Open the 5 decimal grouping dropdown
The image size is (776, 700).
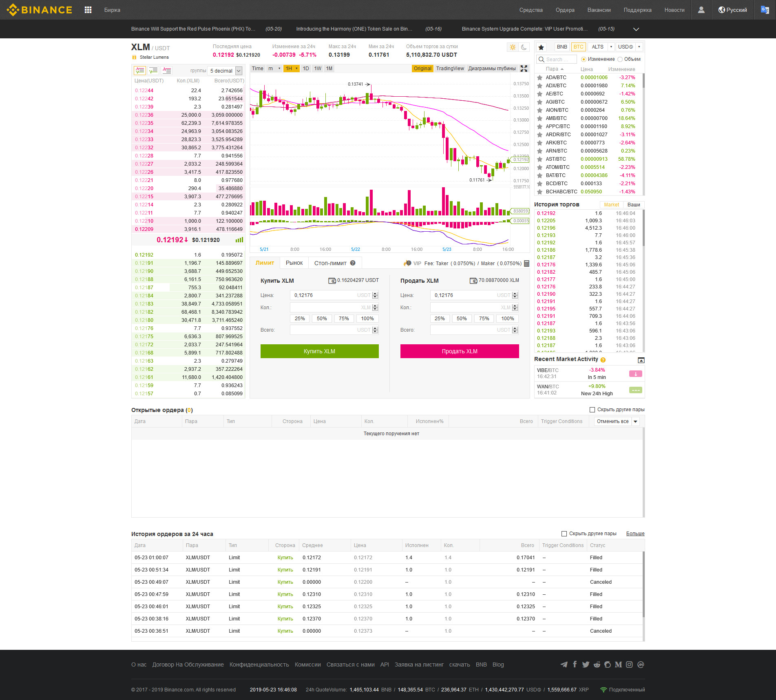tap(225, 71)
